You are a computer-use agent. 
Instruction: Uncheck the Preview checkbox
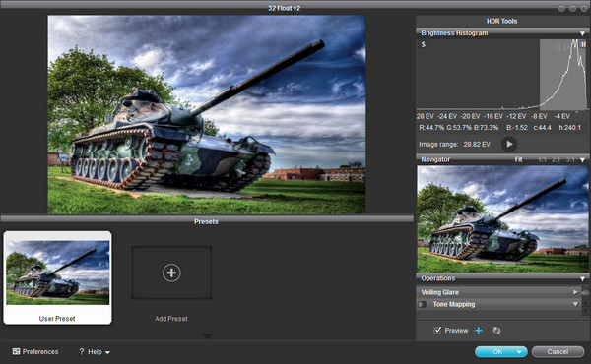click(x=437, y=331)
